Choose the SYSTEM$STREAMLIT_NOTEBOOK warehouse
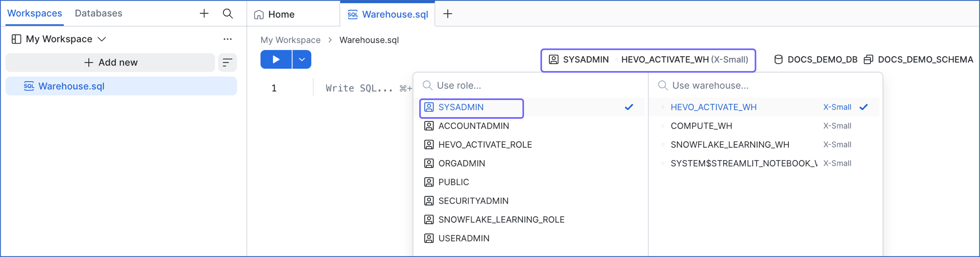 point(765,163)
